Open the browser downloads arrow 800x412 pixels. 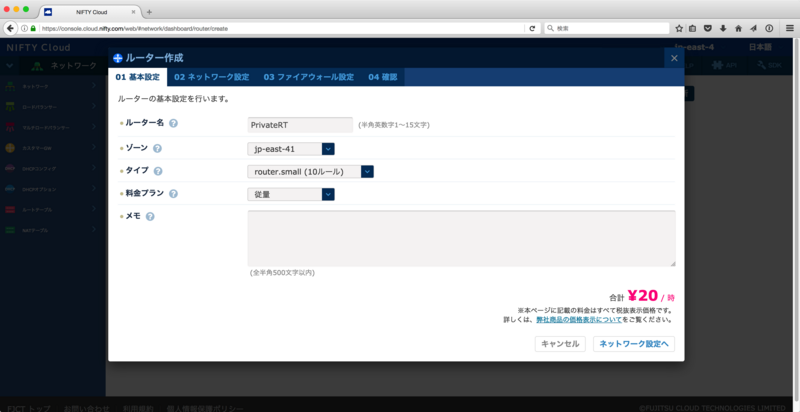click(723, 29)
